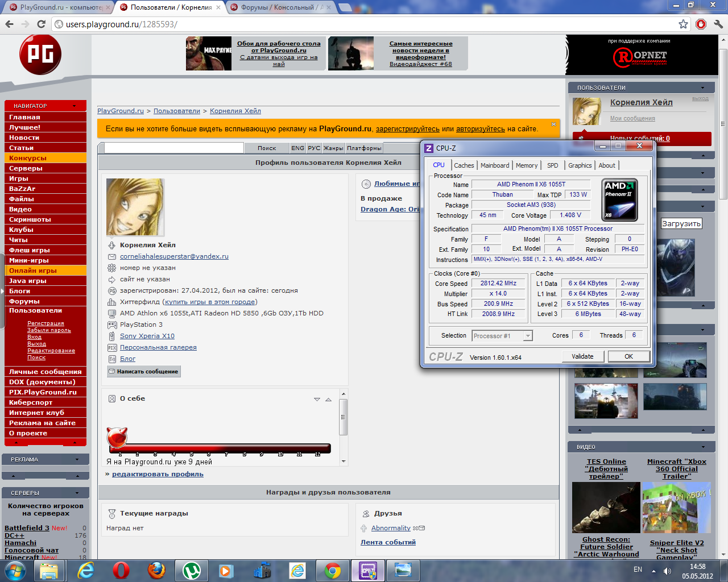The width and height of the screenshot is (728, 582).
Task: Close the 'Форумы / Консольный' browser tab
Action: point(329,7)
